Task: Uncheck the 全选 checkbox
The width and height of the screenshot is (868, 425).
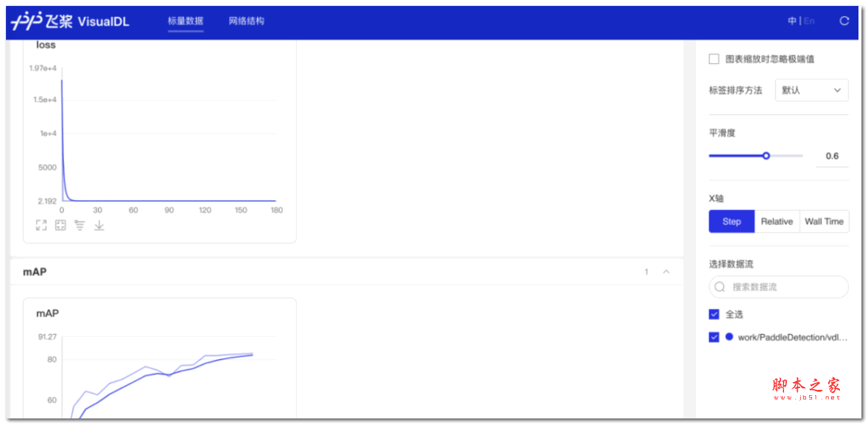Action: point(714,314)
